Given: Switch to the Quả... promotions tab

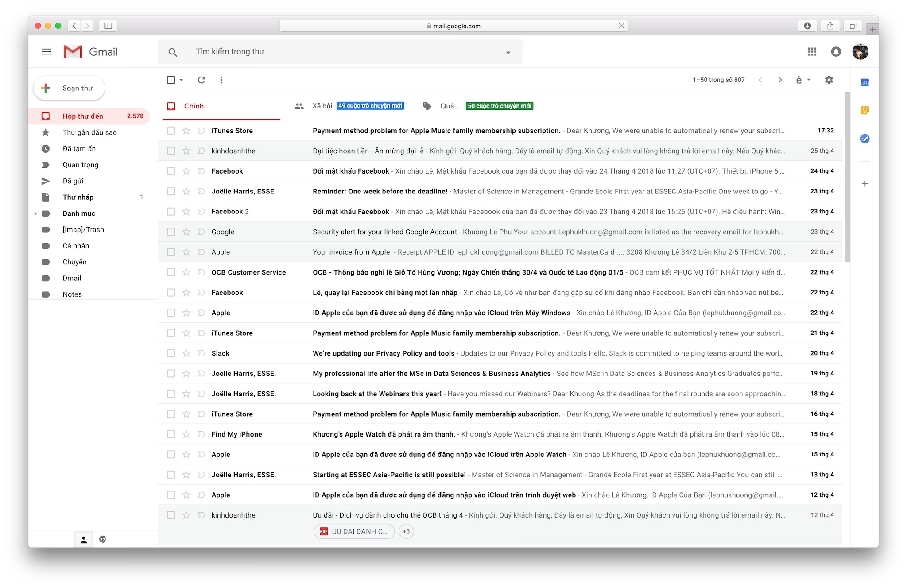Looking at the screenshot, I should tap(478, 106).
